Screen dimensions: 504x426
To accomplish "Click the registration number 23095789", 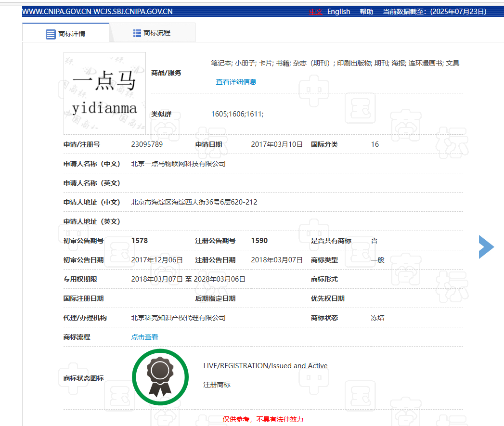I will (x=147, y=144).
